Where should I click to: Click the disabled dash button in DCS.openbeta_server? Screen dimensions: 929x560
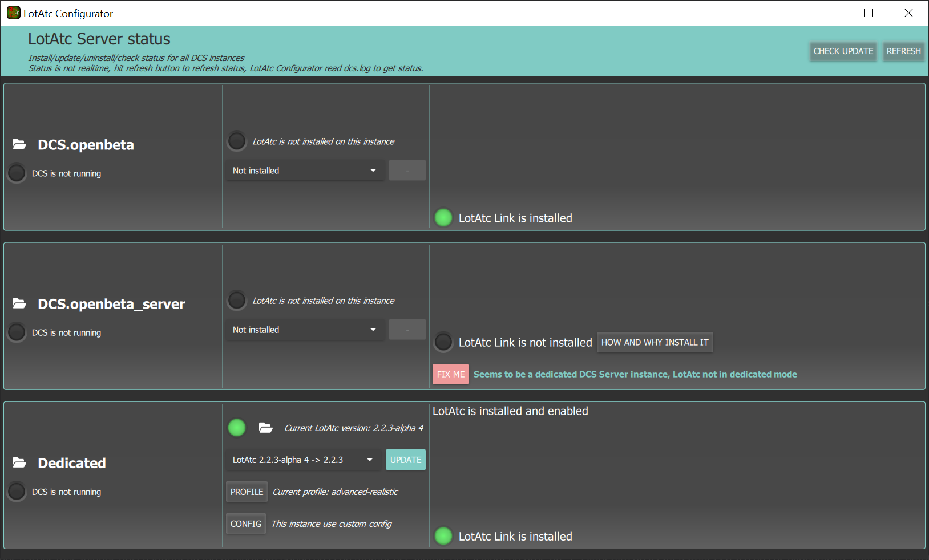click(x=407, y=330)
